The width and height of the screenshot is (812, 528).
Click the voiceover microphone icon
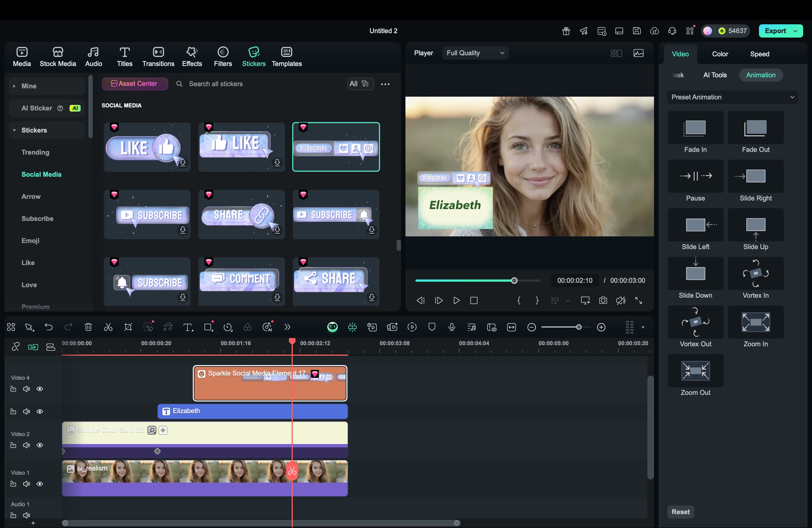click(452, 328)
